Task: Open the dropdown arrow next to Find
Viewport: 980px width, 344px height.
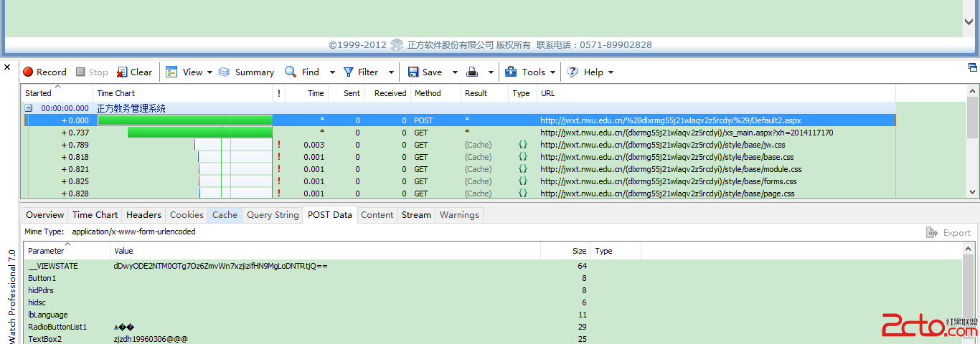Action: [332, 72]
